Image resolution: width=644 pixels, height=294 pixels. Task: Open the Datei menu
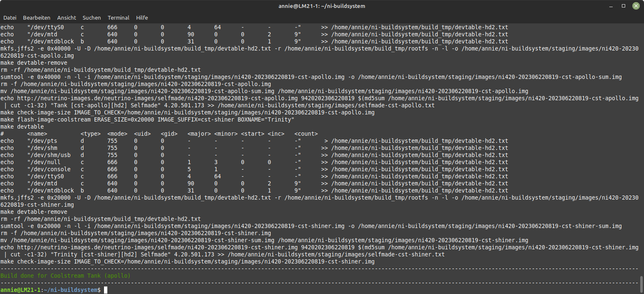click(x=10, y=18)
